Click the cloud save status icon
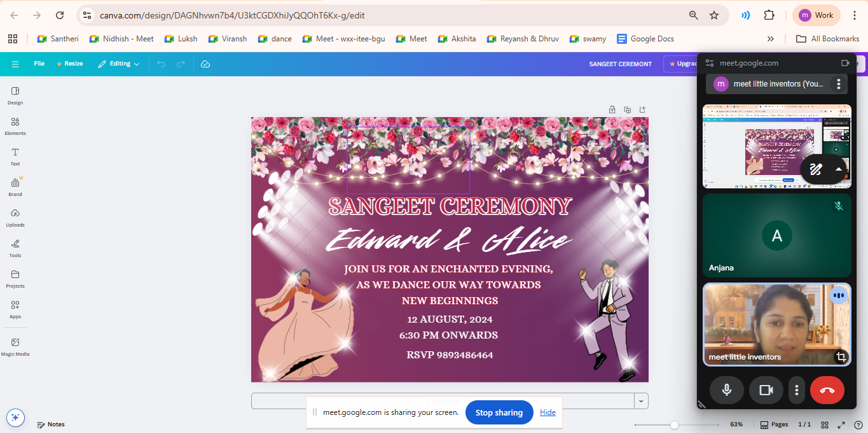 point(205,64)
